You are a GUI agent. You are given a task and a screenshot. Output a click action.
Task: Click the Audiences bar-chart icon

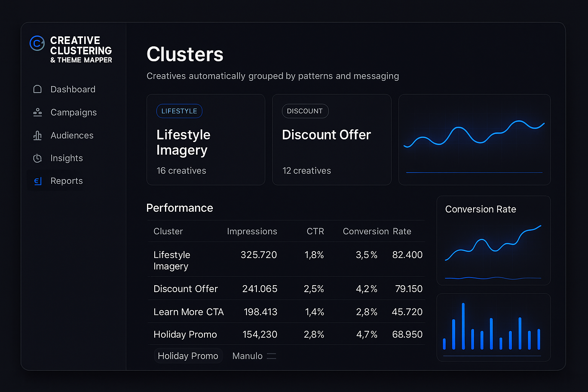pos(37,135)
